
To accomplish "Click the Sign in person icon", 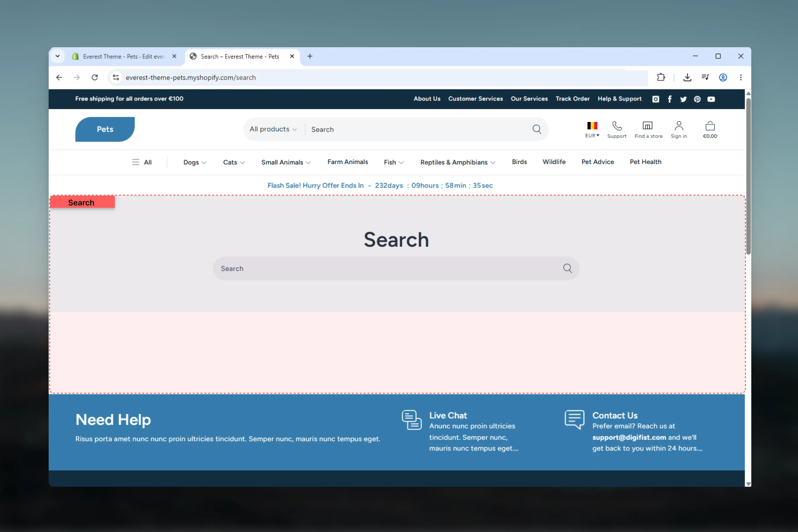I will [x=679, y=126].
